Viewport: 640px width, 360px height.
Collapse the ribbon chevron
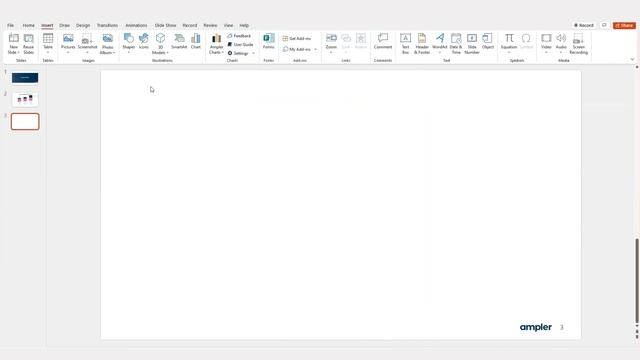click(x=632, y=60)
